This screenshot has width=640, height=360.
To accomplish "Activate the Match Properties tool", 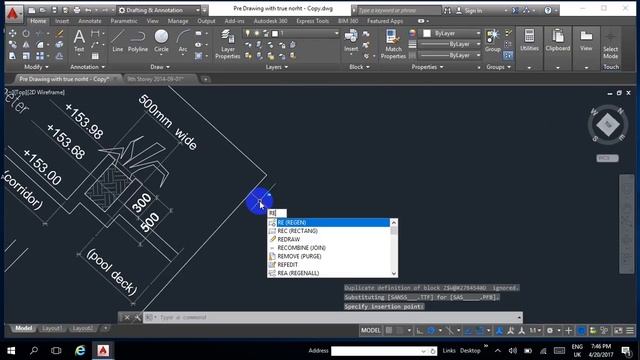I will click(393, 44).
